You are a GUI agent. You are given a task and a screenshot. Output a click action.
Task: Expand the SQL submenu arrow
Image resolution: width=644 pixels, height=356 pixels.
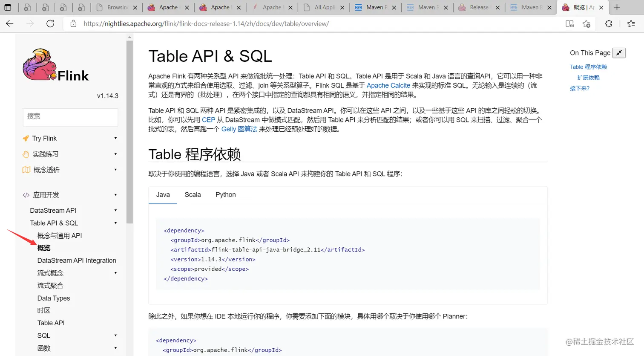pos(115,336)
